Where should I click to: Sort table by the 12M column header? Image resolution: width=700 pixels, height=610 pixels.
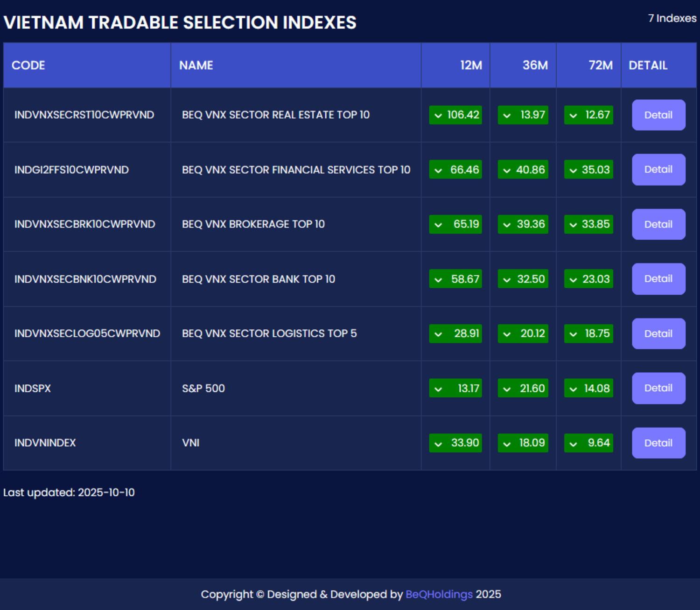coord(471,65)
